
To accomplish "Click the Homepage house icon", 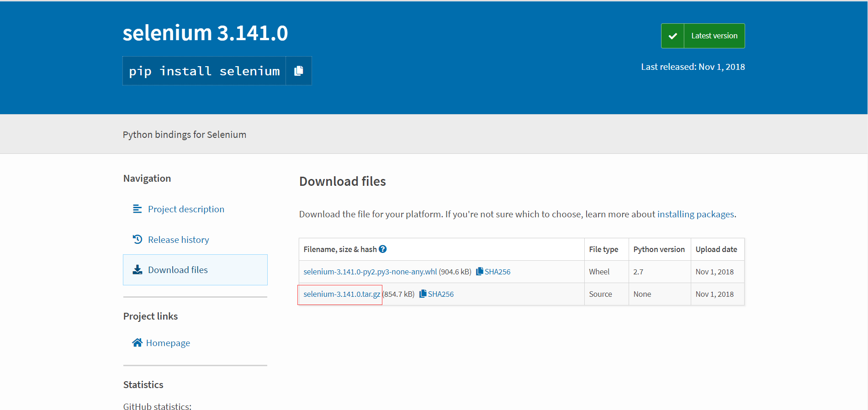I will [137, 343].
